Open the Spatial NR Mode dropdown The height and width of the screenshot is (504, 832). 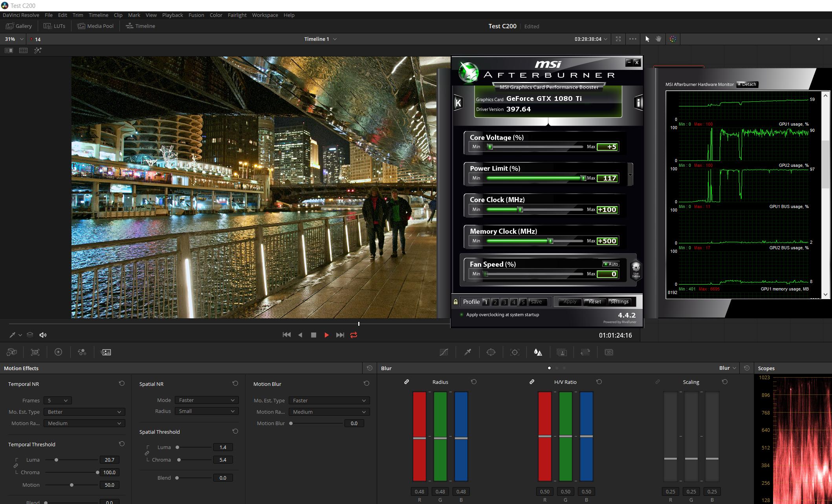207,400
